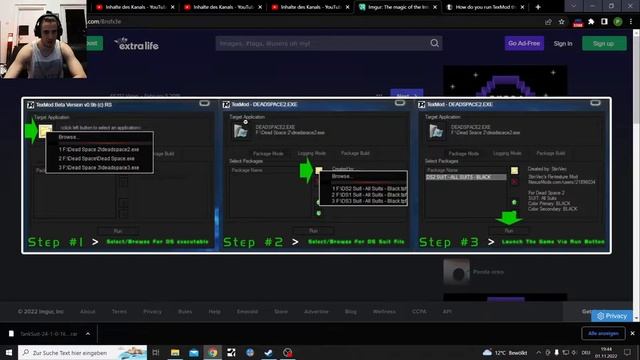The image size is (640, 360).
Task: Open the About footer link
Action: (x=87, y=311)
